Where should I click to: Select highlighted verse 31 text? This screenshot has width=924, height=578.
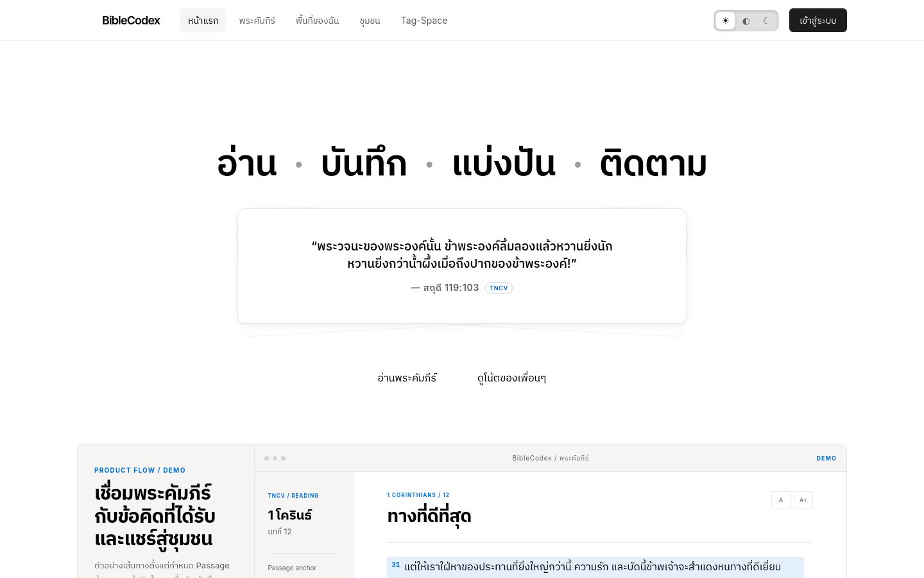tap(595, 567)
